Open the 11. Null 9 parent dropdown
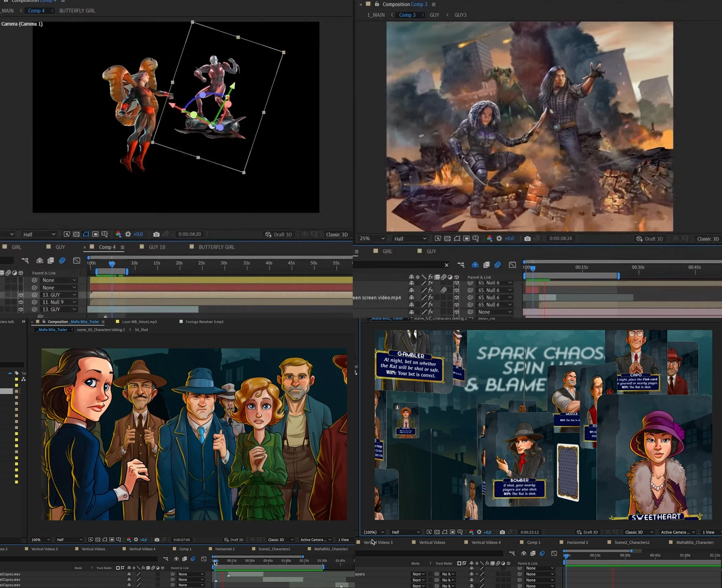This screenshot has width=722, height=588. pyautogui.click(x=59, y=302)
